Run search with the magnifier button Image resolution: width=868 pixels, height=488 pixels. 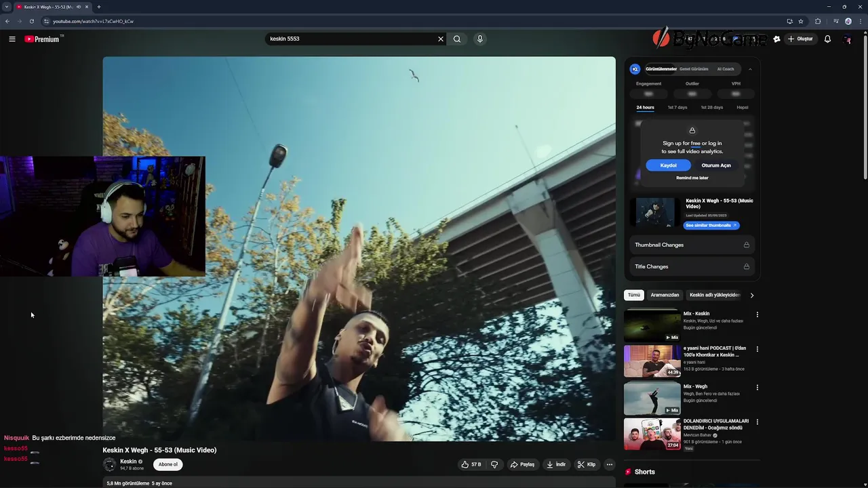457,39
